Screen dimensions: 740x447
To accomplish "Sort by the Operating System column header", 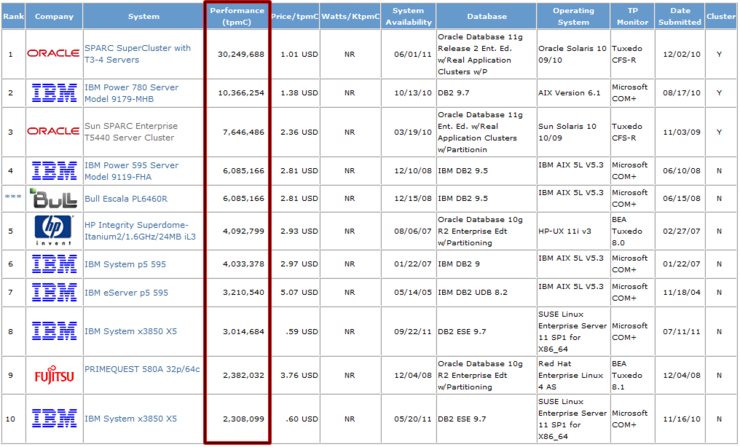I will click(573, 16).
